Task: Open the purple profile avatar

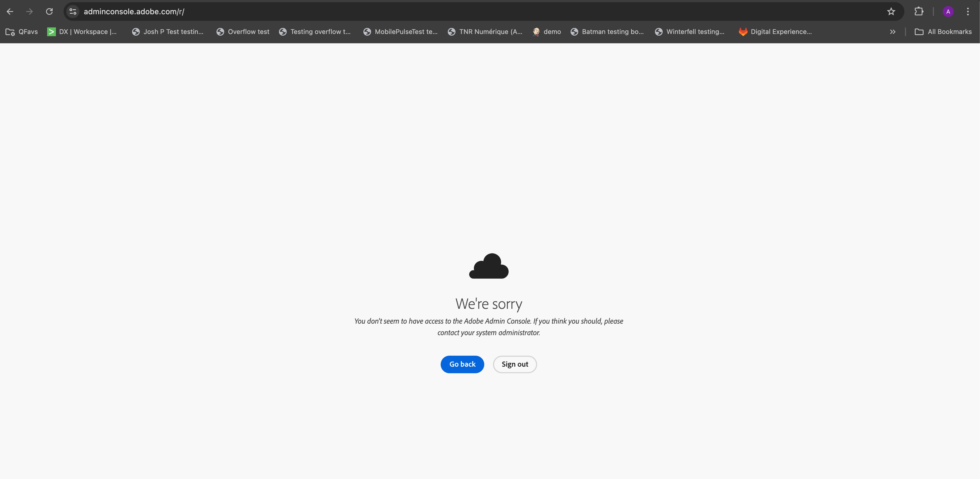Action: click(x=948, y=12)
